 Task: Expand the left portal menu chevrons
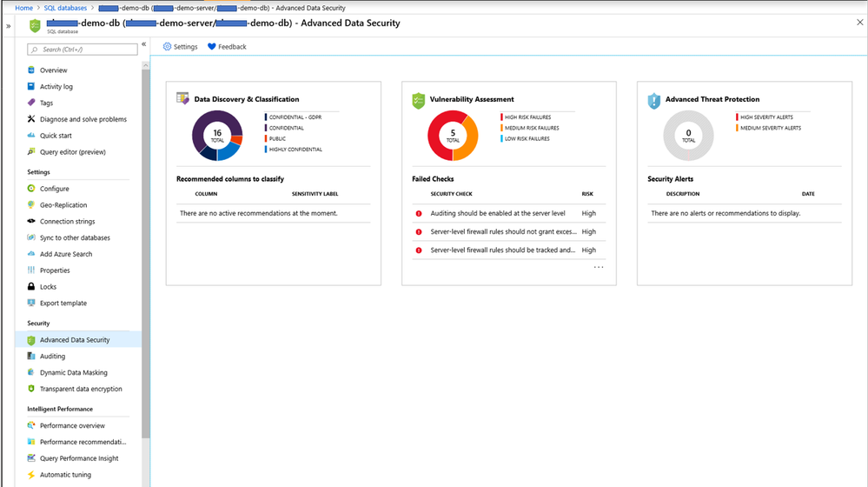9,26
